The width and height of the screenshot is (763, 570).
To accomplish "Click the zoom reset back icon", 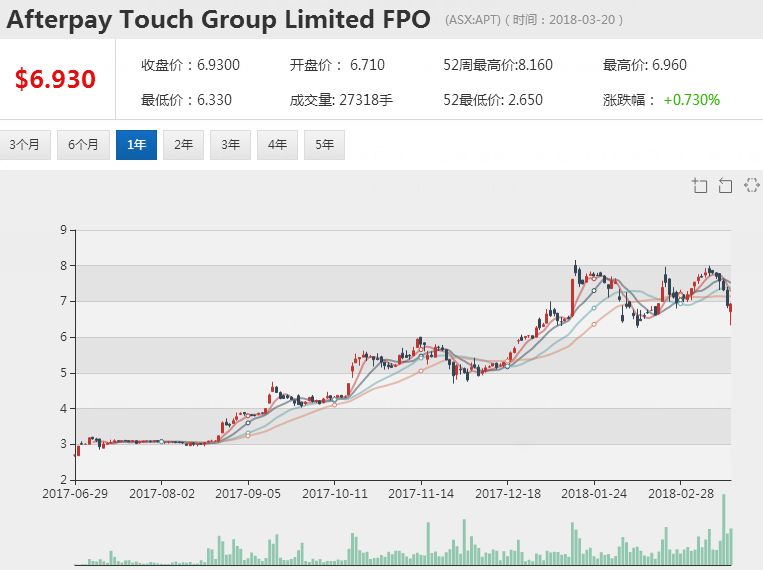I will [x=725, y=185].
